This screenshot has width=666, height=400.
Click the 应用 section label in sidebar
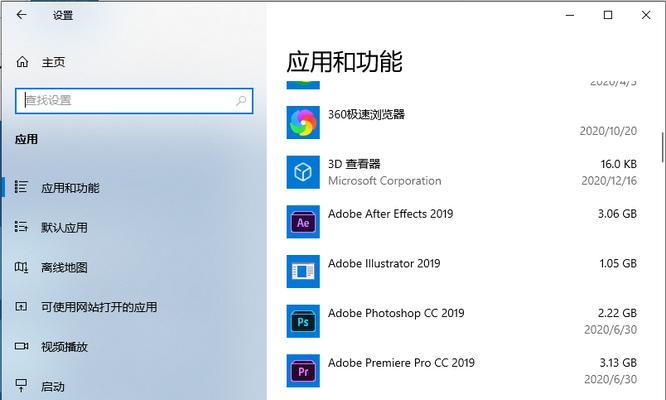[x=26, y=139]
